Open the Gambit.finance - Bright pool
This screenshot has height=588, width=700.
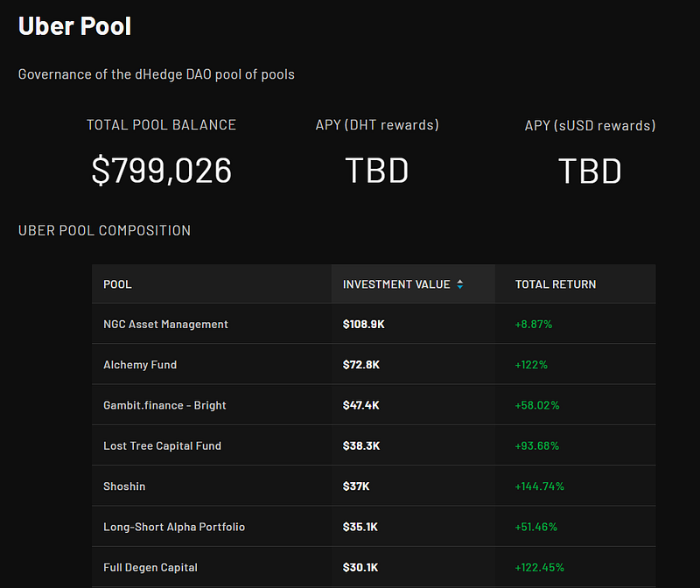pos(164,405)
